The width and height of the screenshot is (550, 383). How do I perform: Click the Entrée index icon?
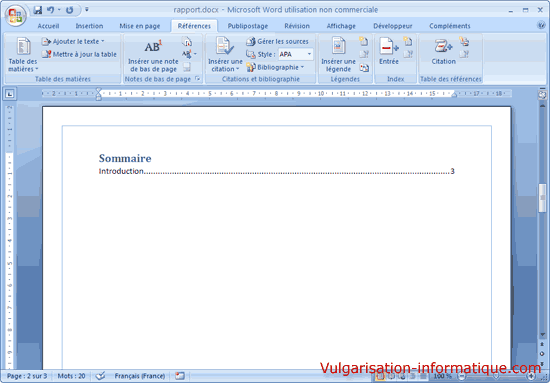[389, 46]
